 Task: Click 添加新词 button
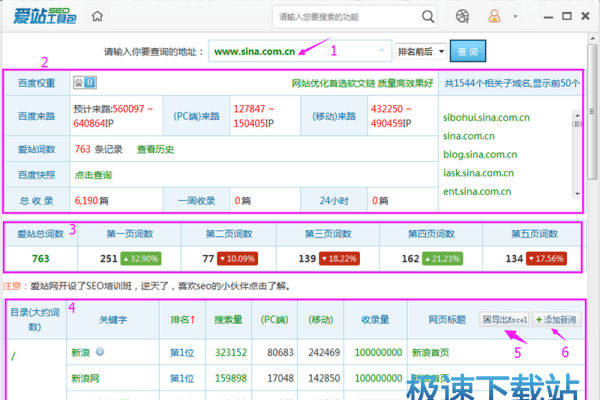click(556, 319)
